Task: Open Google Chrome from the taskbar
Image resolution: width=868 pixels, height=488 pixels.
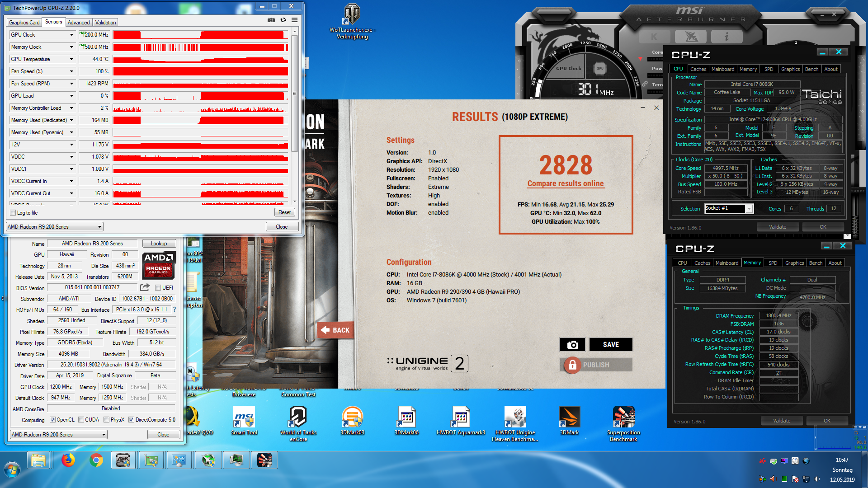Action: click(96, 460)
